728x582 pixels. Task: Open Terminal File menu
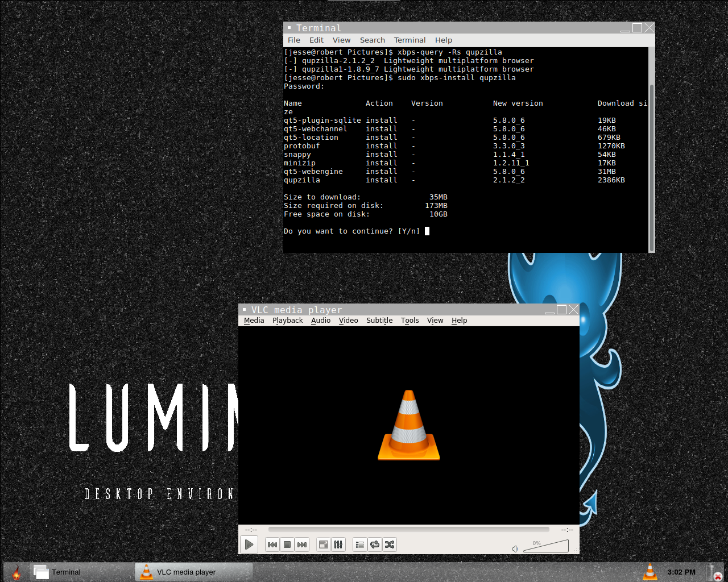coord(294,40)
